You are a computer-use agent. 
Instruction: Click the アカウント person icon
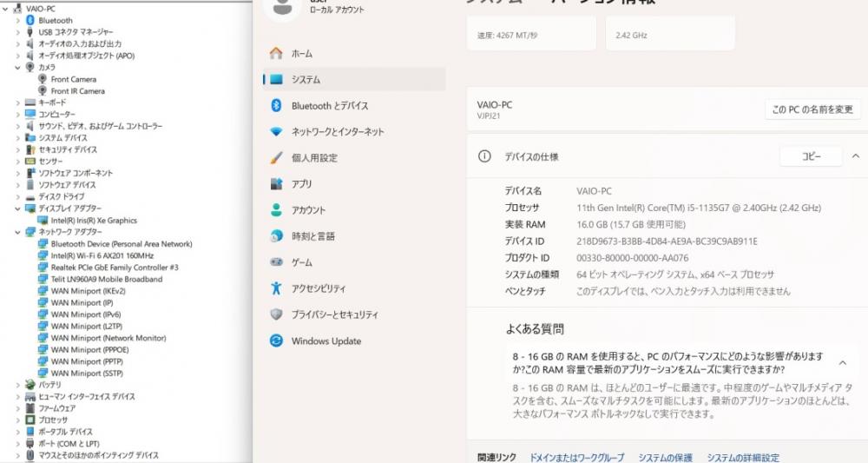(276, 210)
